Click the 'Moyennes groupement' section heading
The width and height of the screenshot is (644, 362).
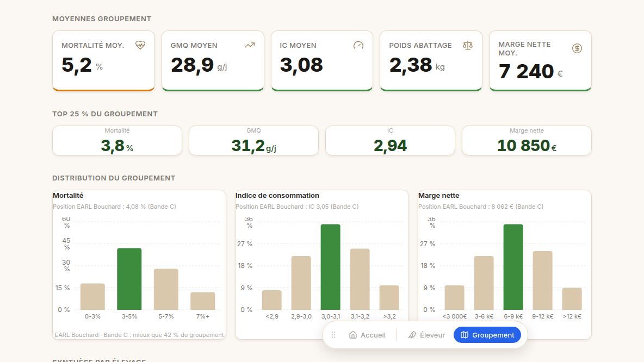(x=102, y=19)
